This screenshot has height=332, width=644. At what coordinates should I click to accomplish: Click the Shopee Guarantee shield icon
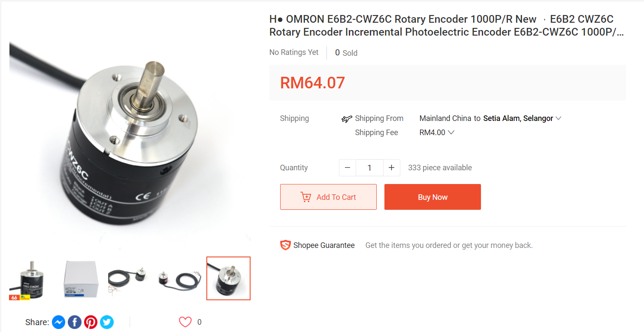click(285, 245)
